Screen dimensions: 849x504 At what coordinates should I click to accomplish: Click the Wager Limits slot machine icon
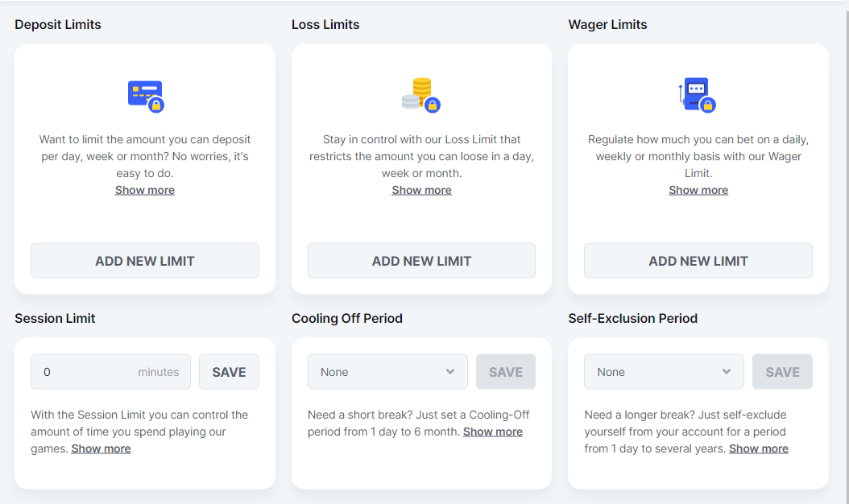(x=697, y=95)
